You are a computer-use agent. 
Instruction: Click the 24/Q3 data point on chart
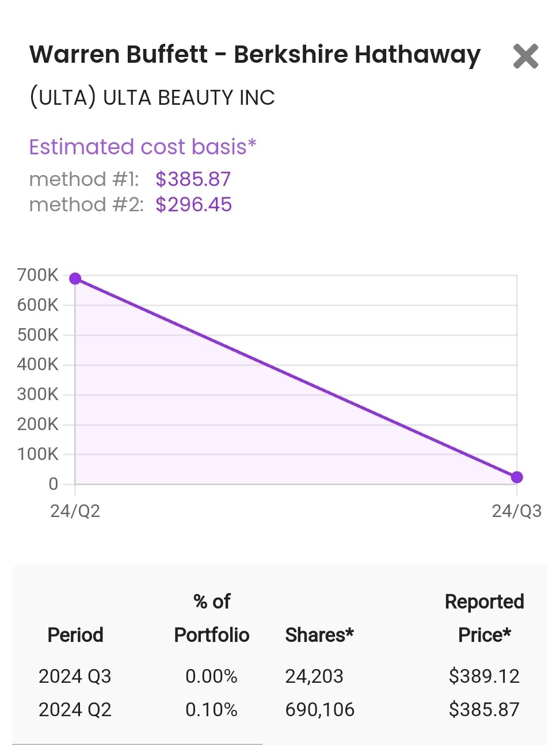click(x=517, y=477)
